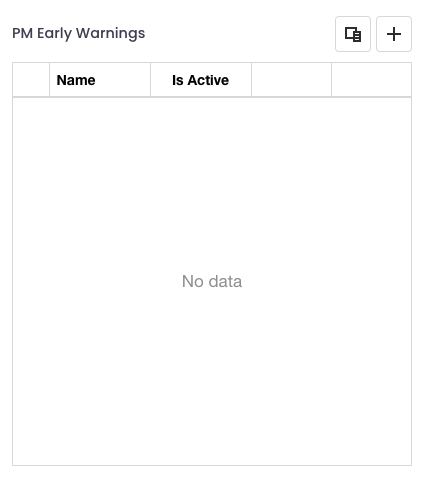Click the blank first header cell

(x=31, y=80)
